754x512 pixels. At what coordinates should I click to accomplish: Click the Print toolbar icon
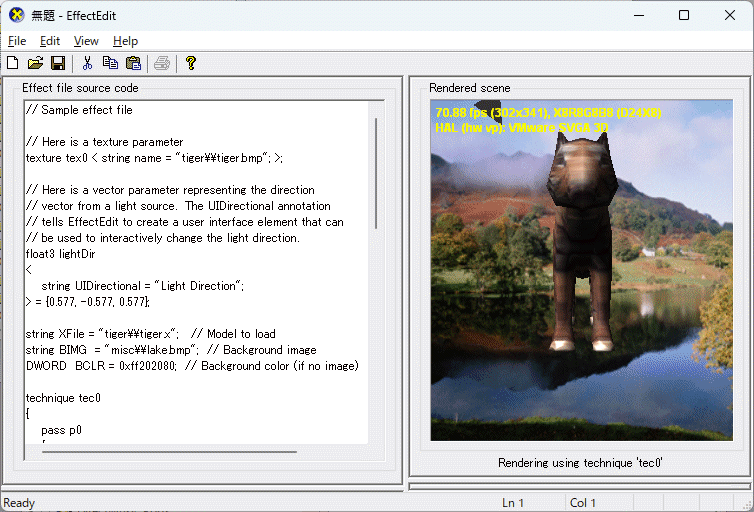point(162,63)
